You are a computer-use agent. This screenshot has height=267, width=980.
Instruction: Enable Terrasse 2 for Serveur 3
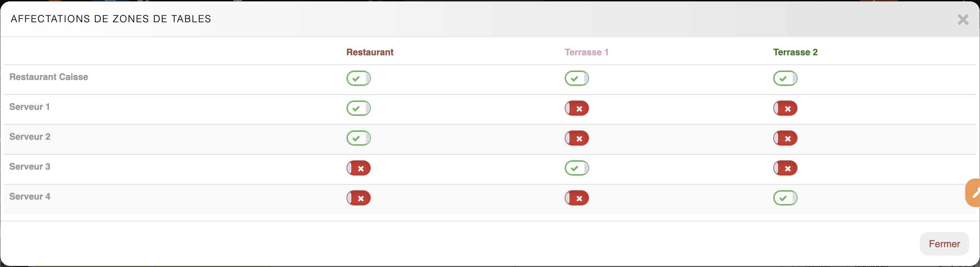pos(785,168)
